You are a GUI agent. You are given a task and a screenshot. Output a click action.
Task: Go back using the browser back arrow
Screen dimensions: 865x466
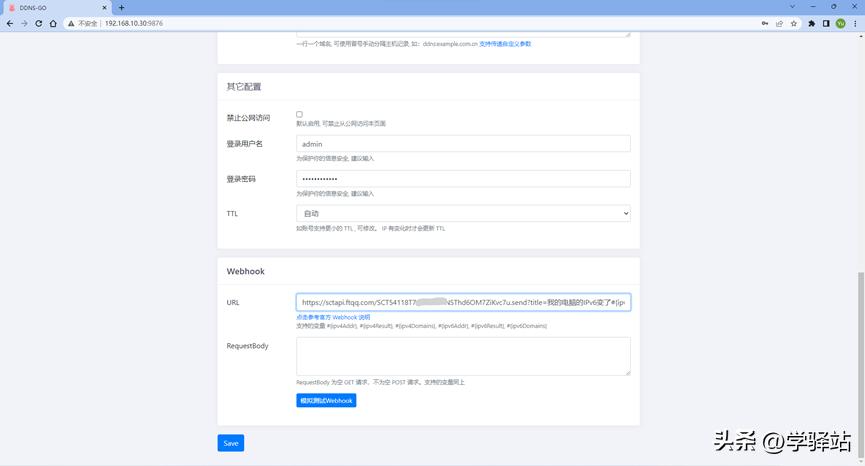click(x=10, y=24)
